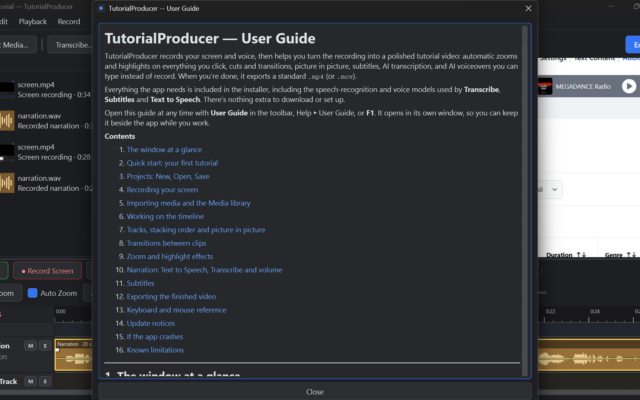640x400 pixels.
Task: Click the S solo button on the Narration clip's track
Action: point(45,346)
